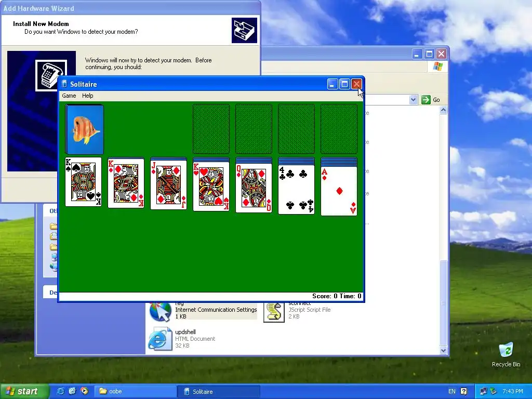Select the Four of Clubs card
The height and width of the screenshot is (399, 532).
point(296,190)
